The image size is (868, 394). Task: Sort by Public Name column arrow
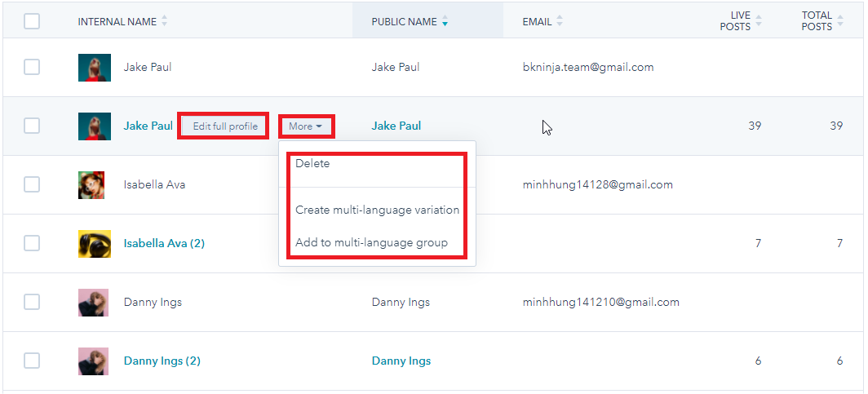[445, 22]
